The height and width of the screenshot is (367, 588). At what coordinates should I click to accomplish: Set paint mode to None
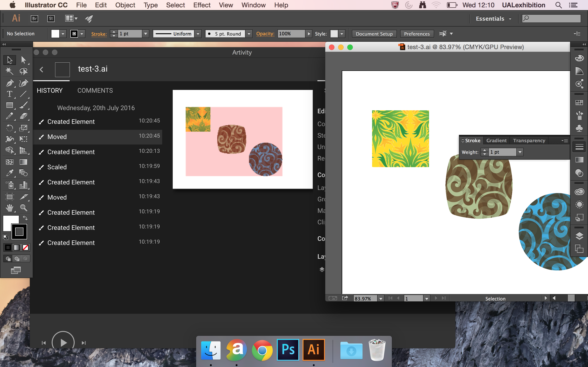[x=25, y=247]
